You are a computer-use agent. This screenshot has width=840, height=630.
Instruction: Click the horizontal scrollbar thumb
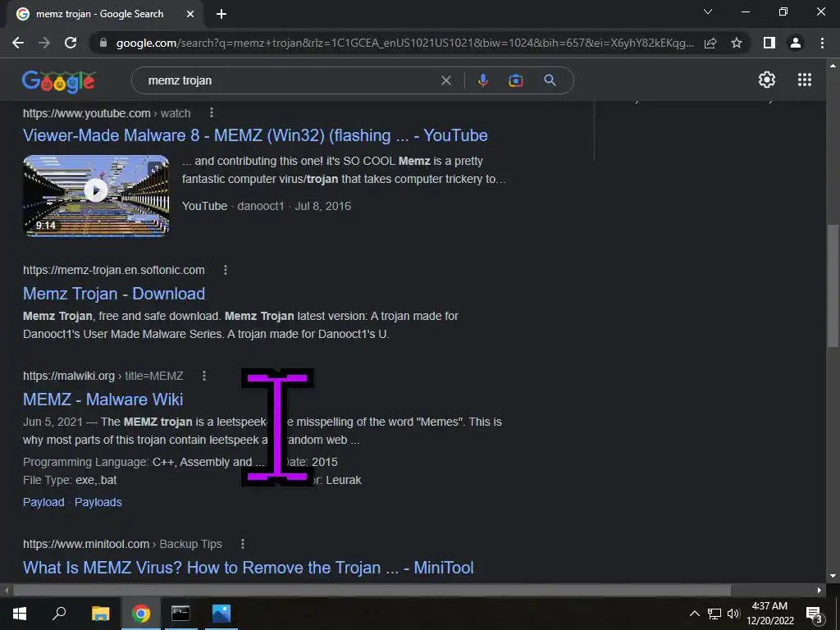pyautogui.click(x=372, y=591)
